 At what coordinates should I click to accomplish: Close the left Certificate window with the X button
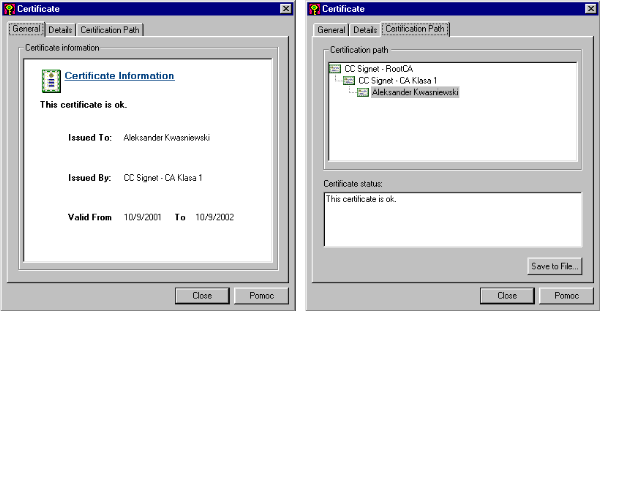tap(286, 9)
